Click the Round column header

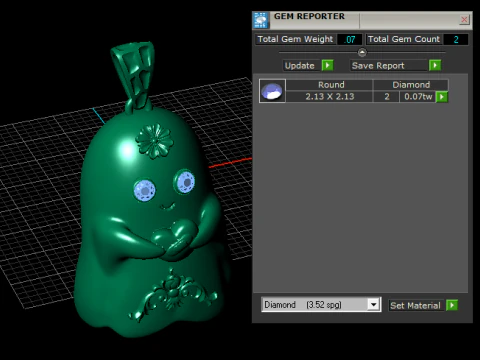[330, 85]
